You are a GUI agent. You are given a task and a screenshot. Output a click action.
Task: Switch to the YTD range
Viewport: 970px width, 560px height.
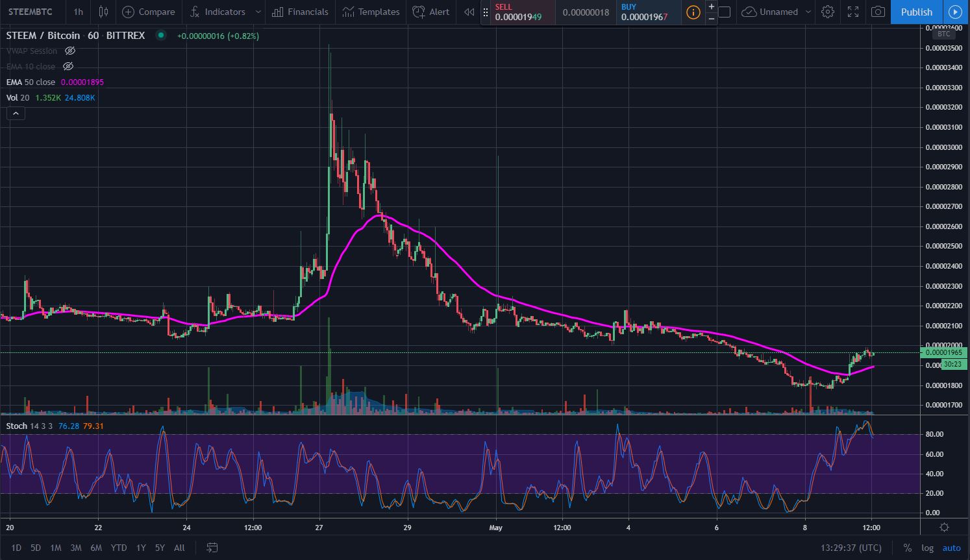tap(118, 548)
